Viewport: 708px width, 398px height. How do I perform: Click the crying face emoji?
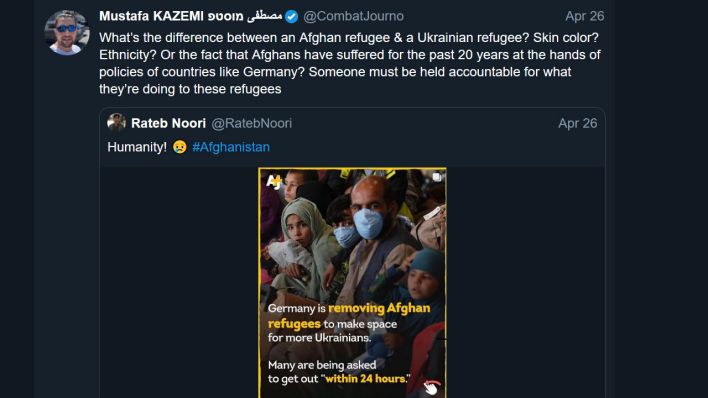tap(180, 147)
